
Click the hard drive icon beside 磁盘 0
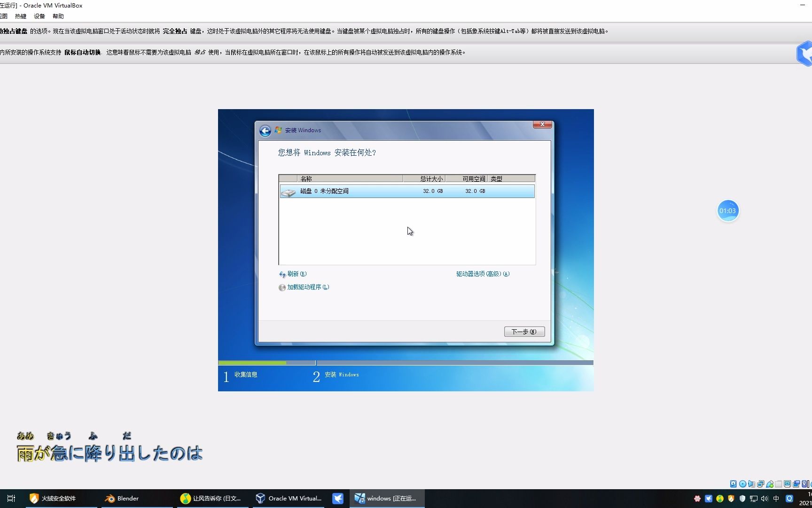pos(288,192)
